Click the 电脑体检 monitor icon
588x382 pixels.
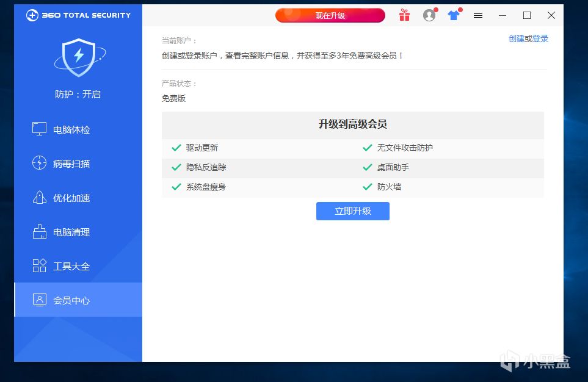coord(39,129)
